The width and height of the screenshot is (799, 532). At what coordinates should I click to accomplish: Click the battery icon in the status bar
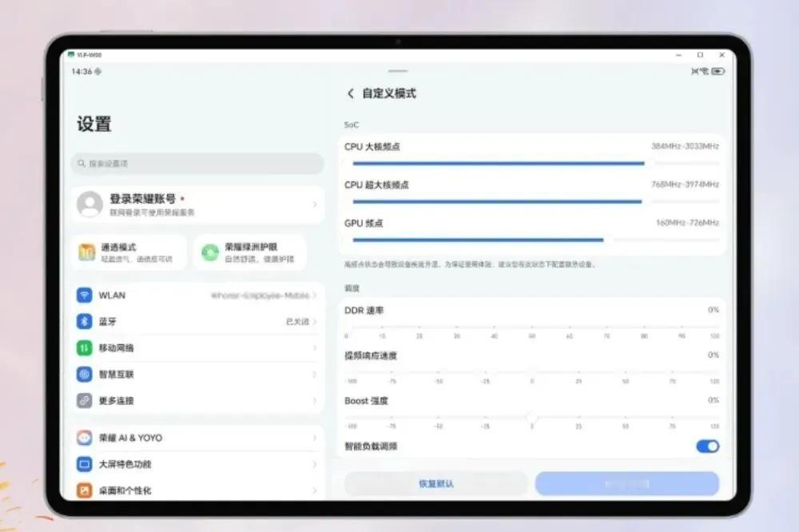point(718,71)
